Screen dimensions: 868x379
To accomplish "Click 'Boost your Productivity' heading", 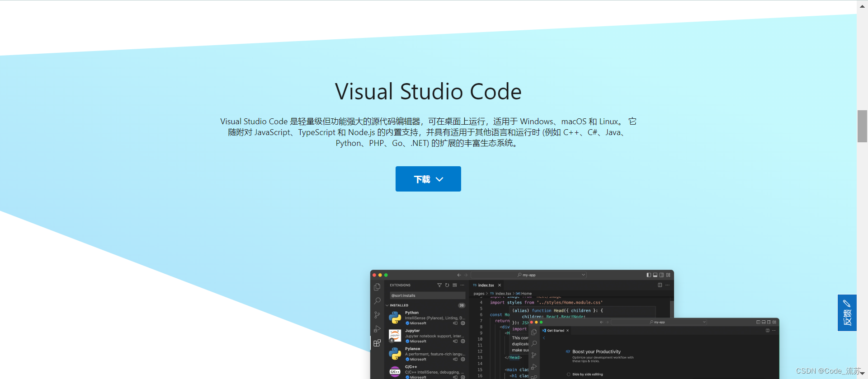I will (x=596, y=351).
